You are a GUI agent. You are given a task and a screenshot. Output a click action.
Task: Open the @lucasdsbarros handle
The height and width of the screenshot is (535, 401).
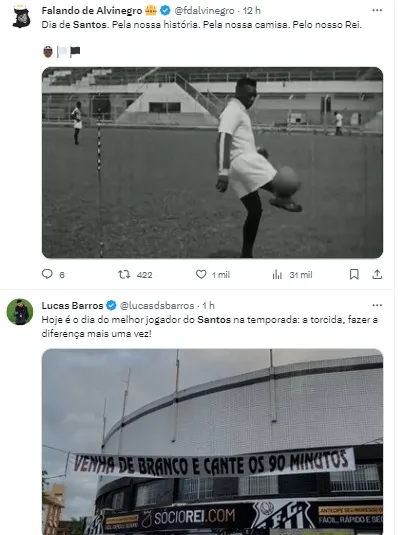point(157,305)
